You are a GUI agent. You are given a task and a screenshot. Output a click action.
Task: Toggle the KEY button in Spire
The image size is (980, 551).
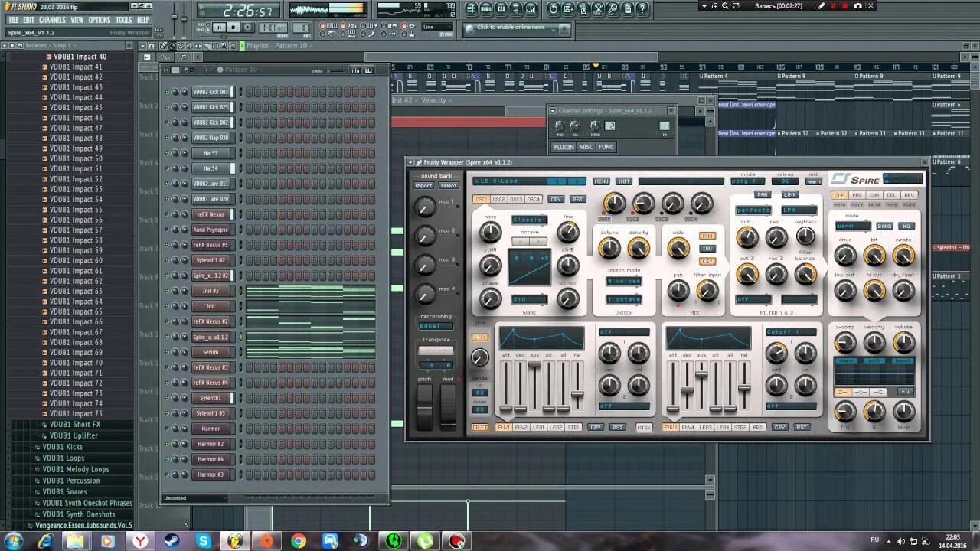[707, 261]
